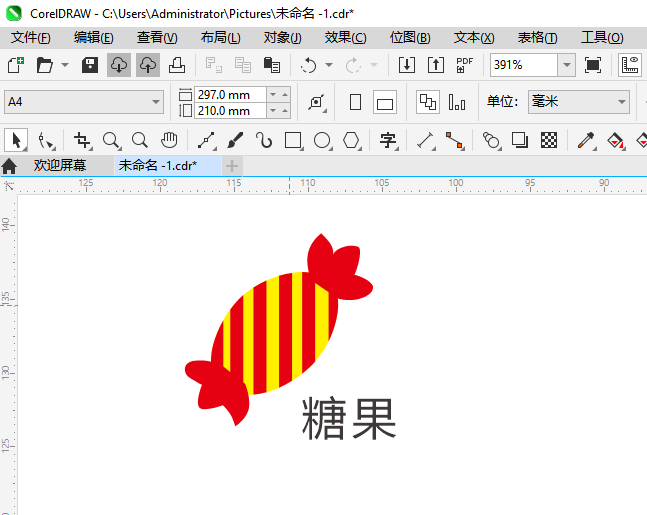647x515 pixels.
Task: Publish to PDF
Action: point(465,65)
